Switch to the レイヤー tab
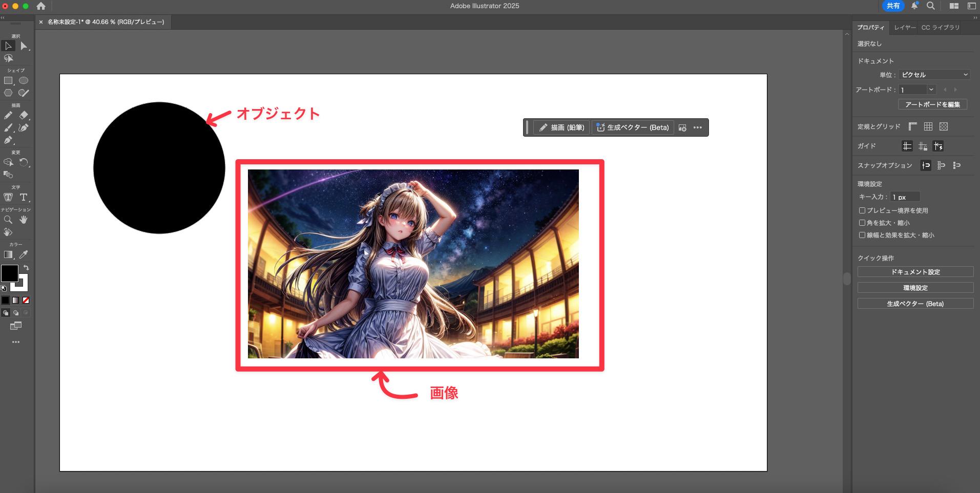 coord(905,28)
